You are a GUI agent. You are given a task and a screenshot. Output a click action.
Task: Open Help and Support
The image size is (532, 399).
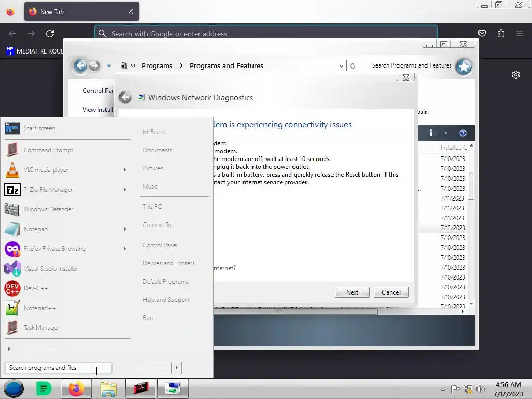click(x=166, y=300)
